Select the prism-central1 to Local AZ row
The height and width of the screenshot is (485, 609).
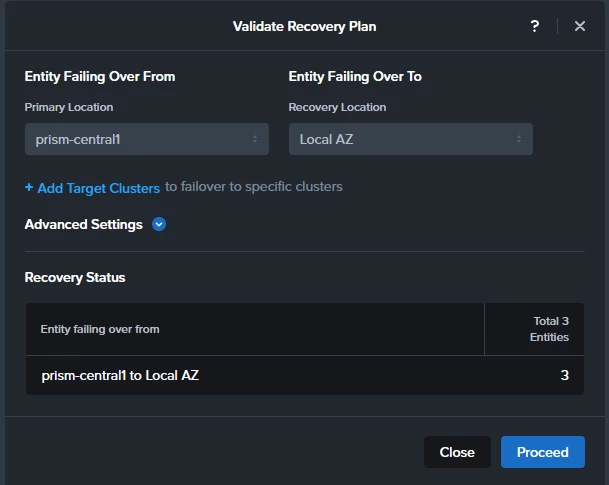click(x=305, y=375)
